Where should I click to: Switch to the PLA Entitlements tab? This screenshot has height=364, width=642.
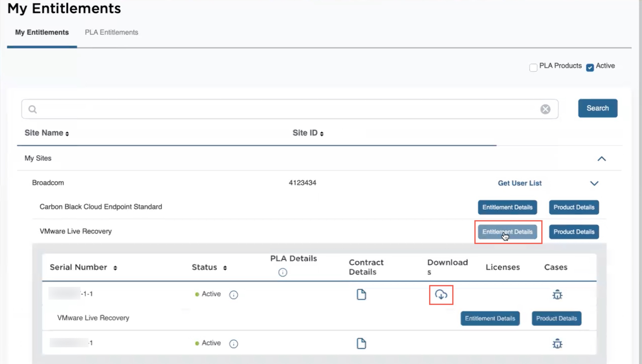tap(112, 32)
